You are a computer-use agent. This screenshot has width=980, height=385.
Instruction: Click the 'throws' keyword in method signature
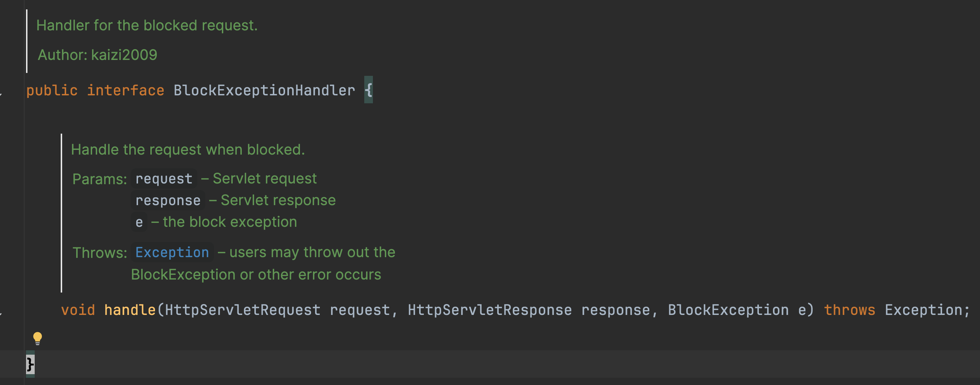pyautogui.click(x=850, y=310)
